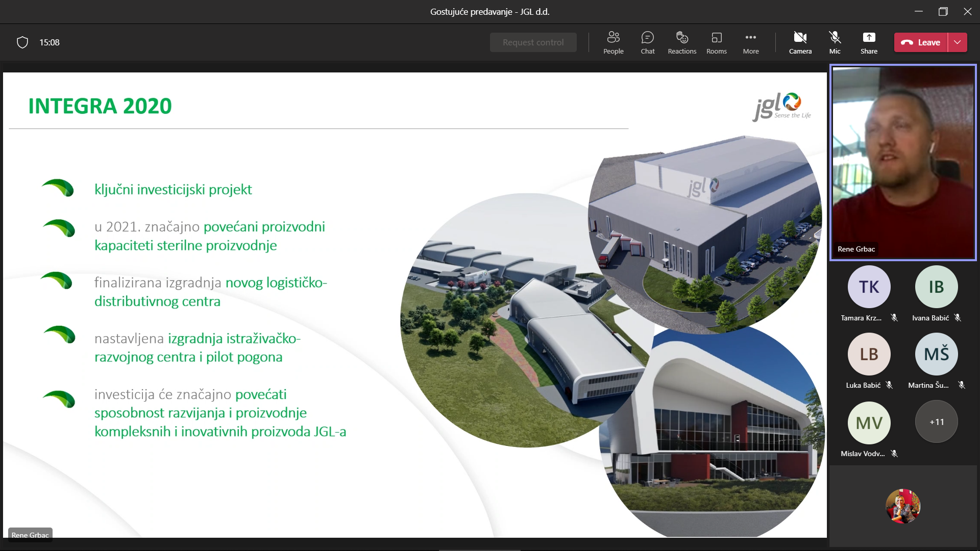Select Rene Grbac's video tile
This screenshot has width=980, height=551.
click(x=902, y=162)
